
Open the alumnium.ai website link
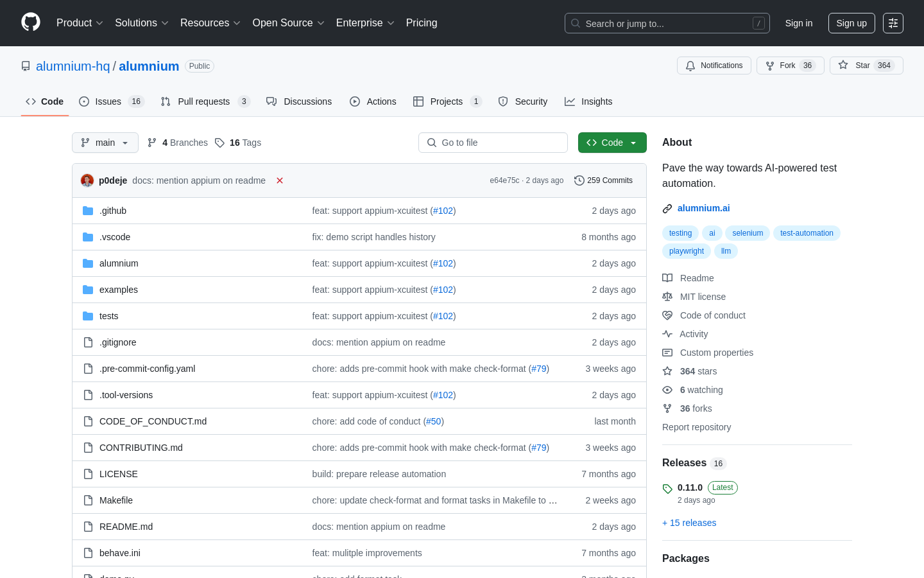tap(703, 208)
